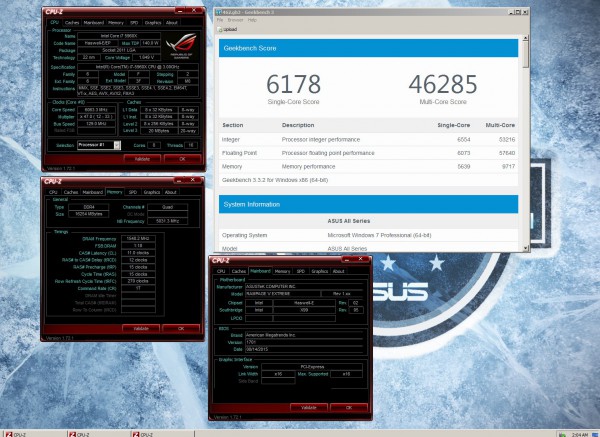Screen dimensions: 600x437
Task: Click the multi-core score 46285
Action: (x=443, y=84)
